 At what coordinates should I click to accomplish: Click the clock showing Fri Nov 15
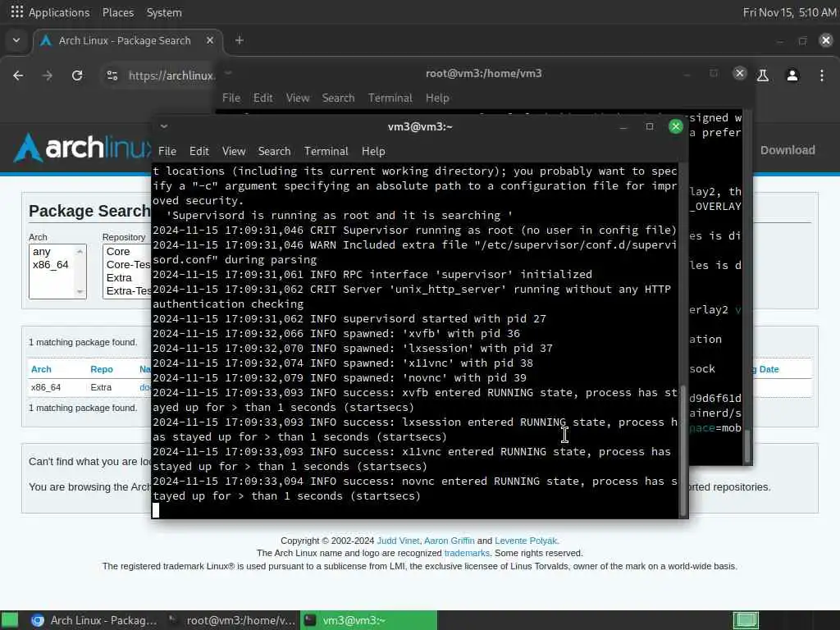tap(789, 12)
